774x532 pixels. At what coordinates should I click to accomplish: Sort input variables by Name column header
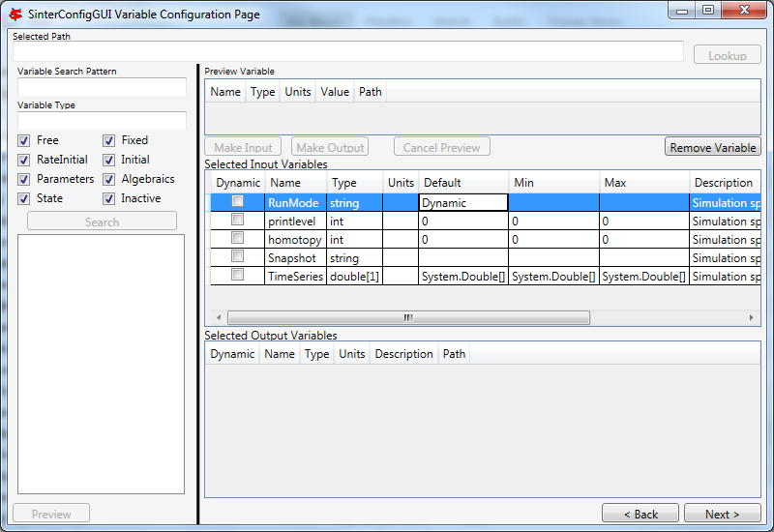[x=295, y=183]
